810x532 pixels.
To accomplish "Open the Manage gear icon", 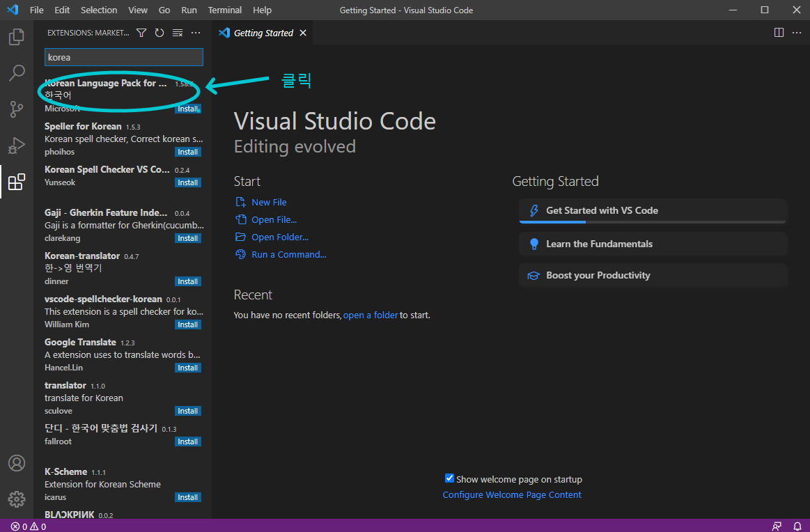I will pos(17,499).
